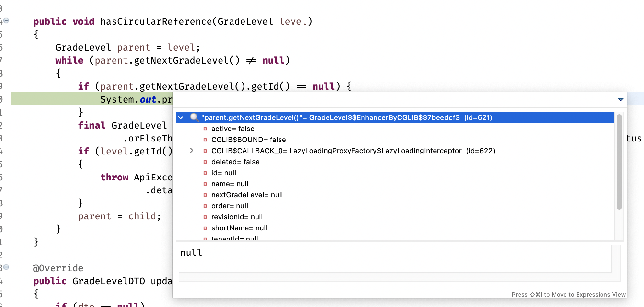Select the shortName= null row
This screenshot has height=307, width=644.
[x=239, y=228]
